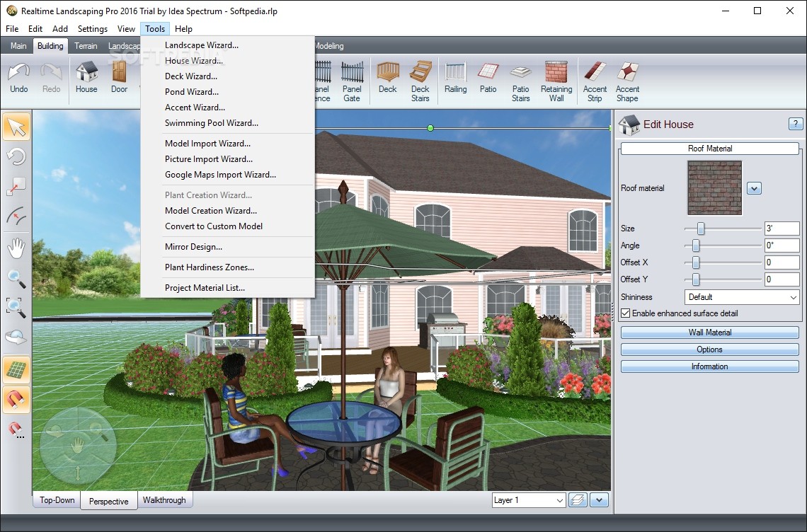Viewport: 807px width, 532px height.
Task: Click the Perspective view tab
Action: pos(108,501)
